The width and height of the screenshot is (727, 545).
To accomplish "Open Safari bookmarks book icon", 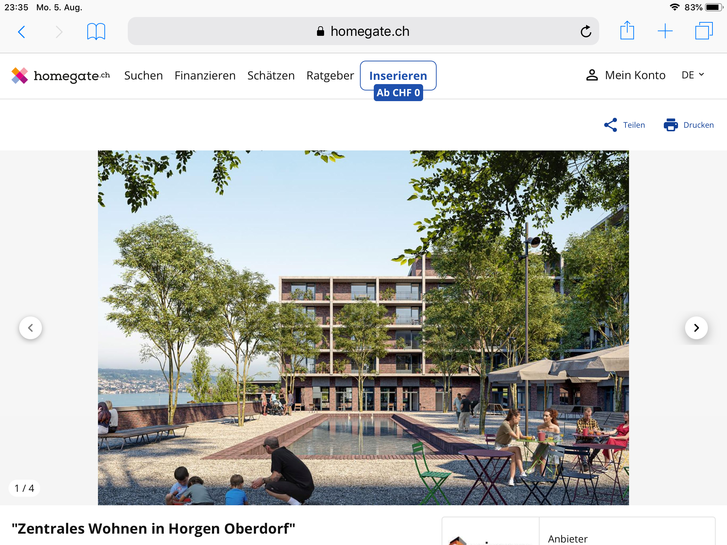I will [x=96, y=32].
